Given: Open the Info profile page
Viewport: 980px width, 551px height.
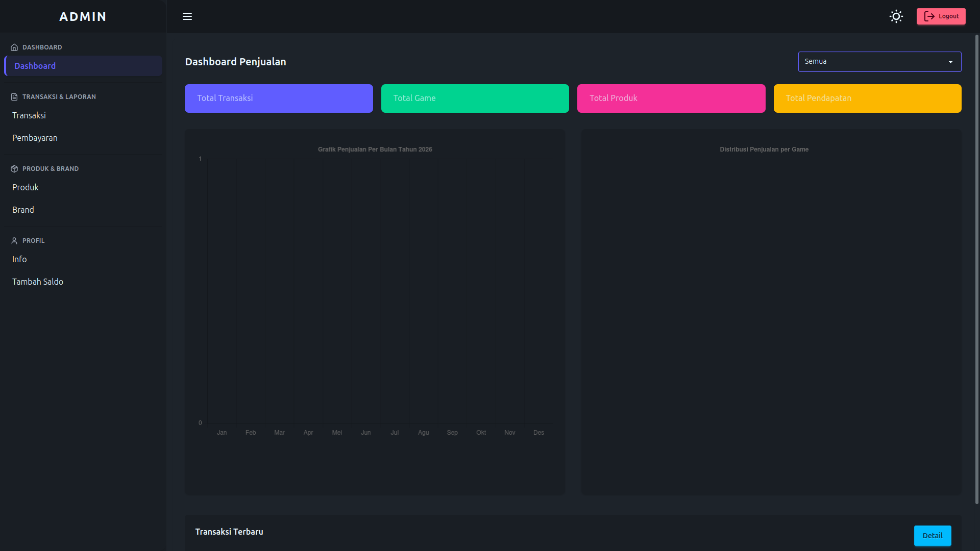Looking at the screenshot, I should pos(19,259).
